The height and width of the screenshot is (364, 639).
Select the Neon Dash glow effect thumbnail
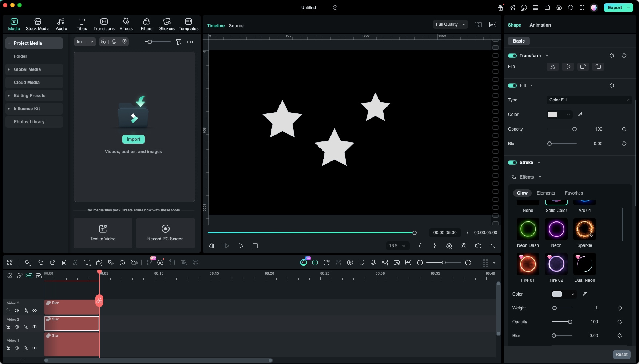[x=528, y=229]
